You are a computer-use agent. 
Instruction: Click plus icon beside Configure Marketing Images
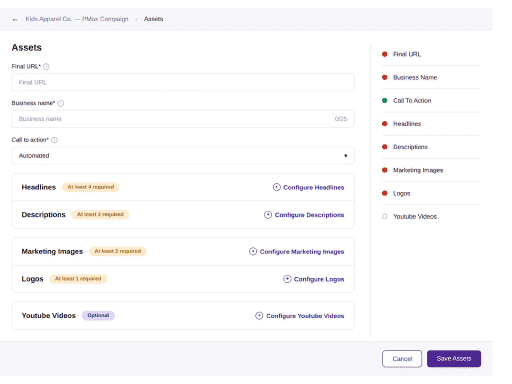click(x=253, y=251)
